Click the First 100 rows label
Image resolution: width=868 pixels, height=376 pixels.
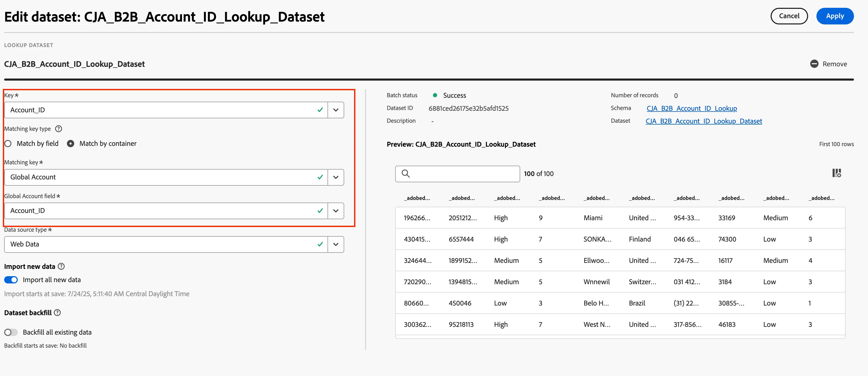(836, 144)
